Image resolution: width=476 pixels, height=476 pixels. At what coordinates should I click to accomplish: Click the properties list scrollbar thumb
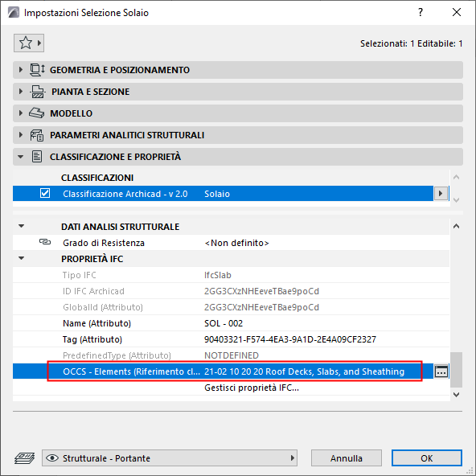[456, 369]
